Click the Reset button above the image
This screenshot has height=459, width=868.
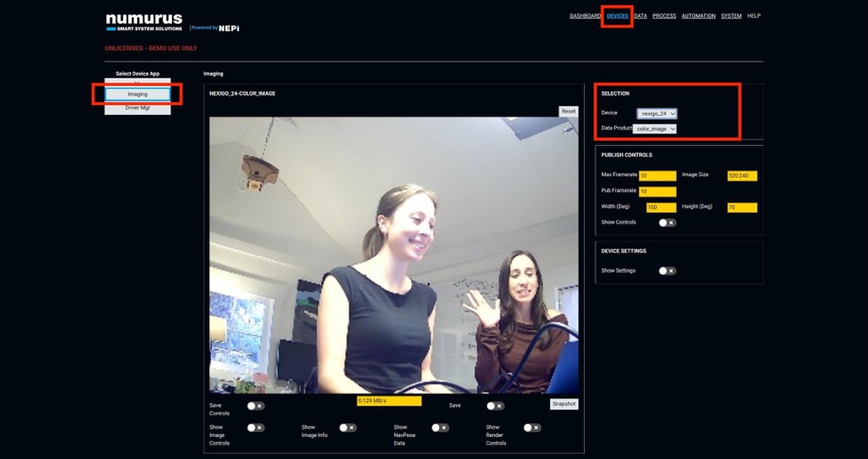click(x=568, y=111)
